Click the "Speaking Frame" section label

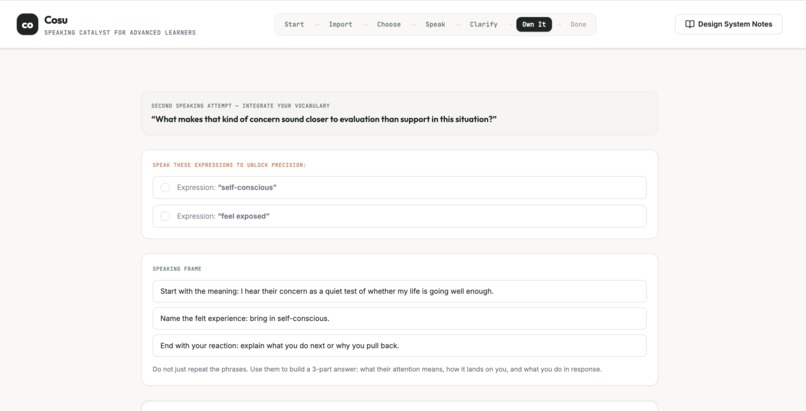pos(177,269)
